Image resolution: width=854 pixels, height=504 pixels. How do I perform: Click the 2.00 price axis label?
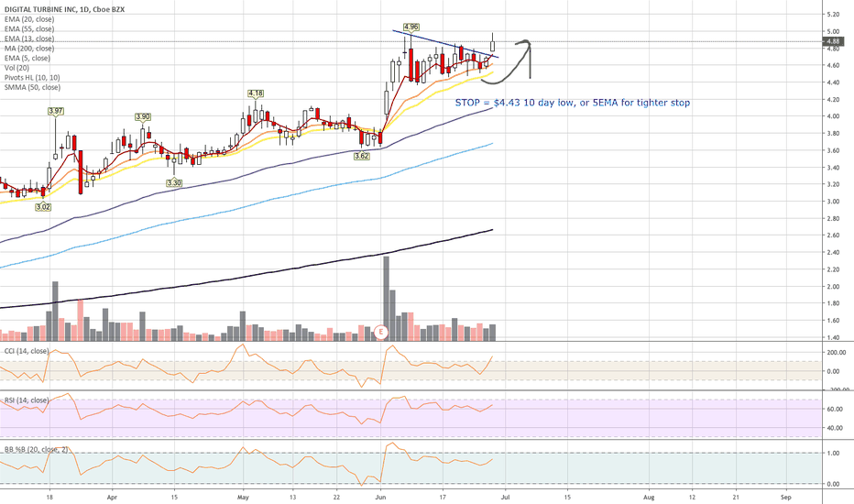(833, 287)
